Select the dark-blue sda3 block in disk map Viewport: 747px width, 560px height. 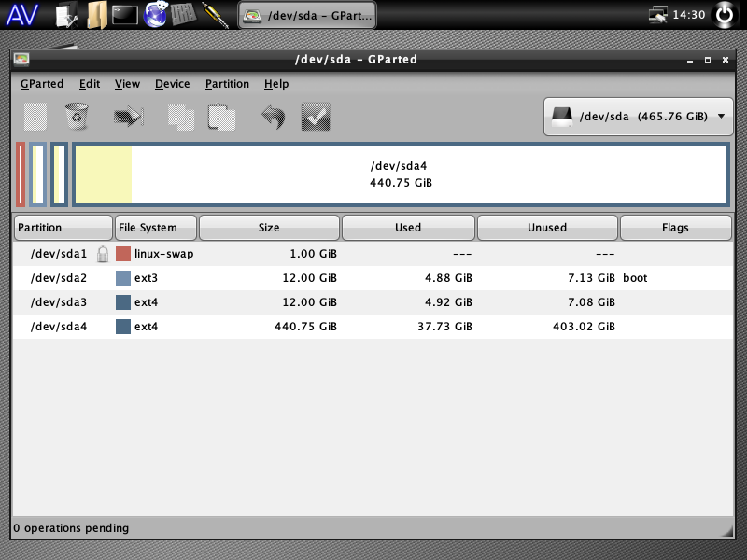(59, 175)
